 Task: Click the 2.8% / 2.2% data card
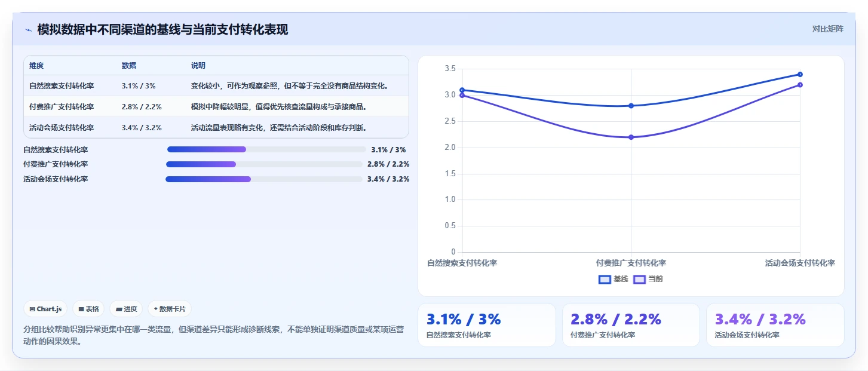pyautogui.click(x=631, y=325)
